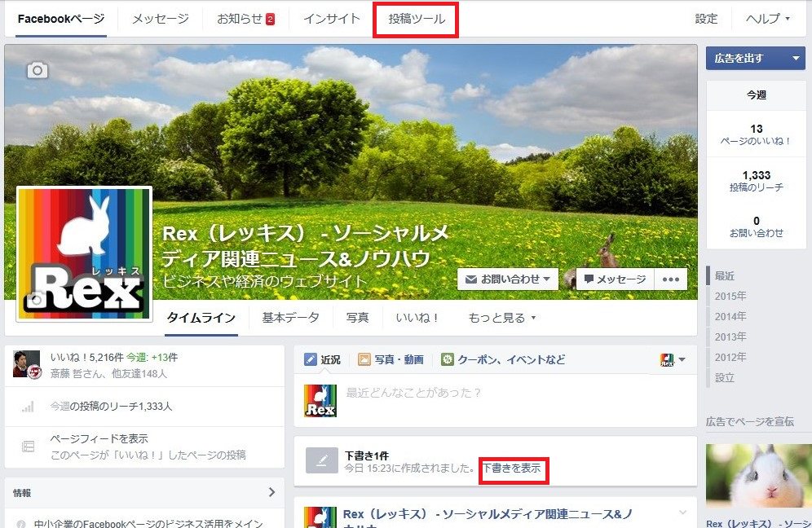Expand the 情報 section chevron
The image size is (812, 528).
(271, 492)
